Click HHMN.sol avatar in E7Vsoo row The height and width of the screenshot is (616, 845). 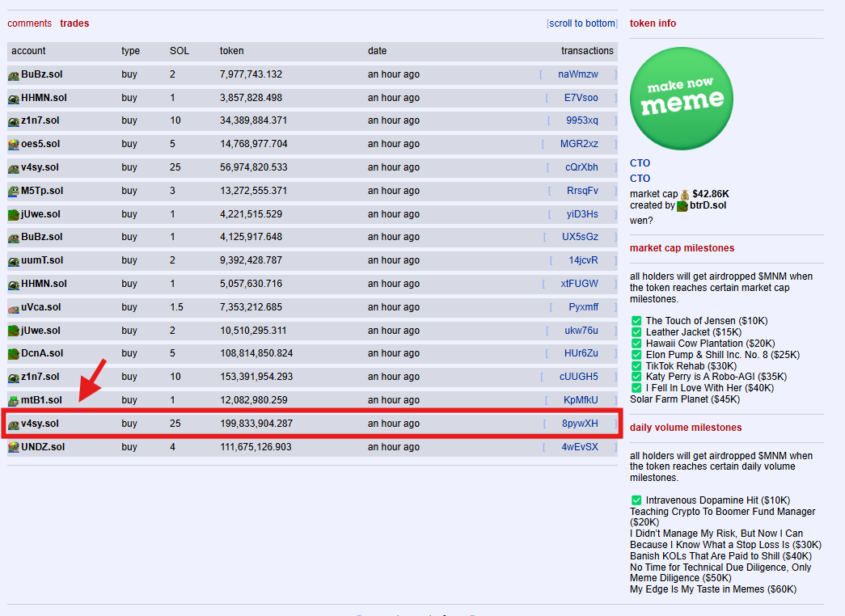14,99
